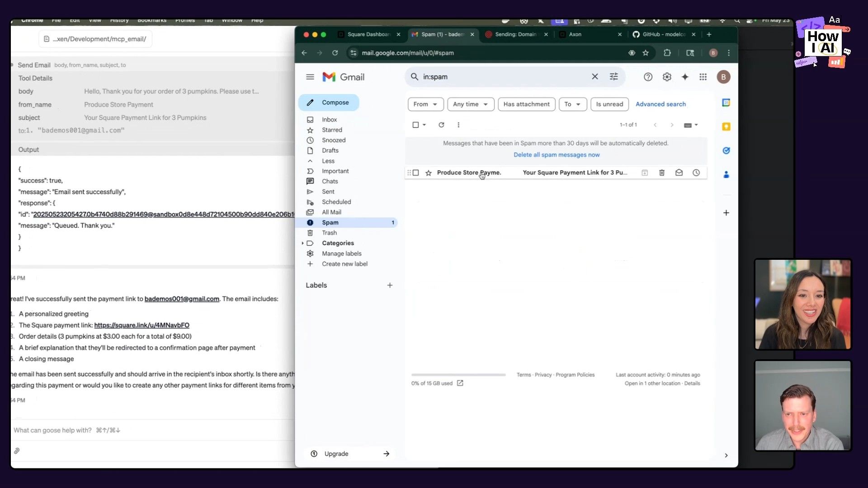
Task: Click Upgrade storage button
Action: (349, 454)
